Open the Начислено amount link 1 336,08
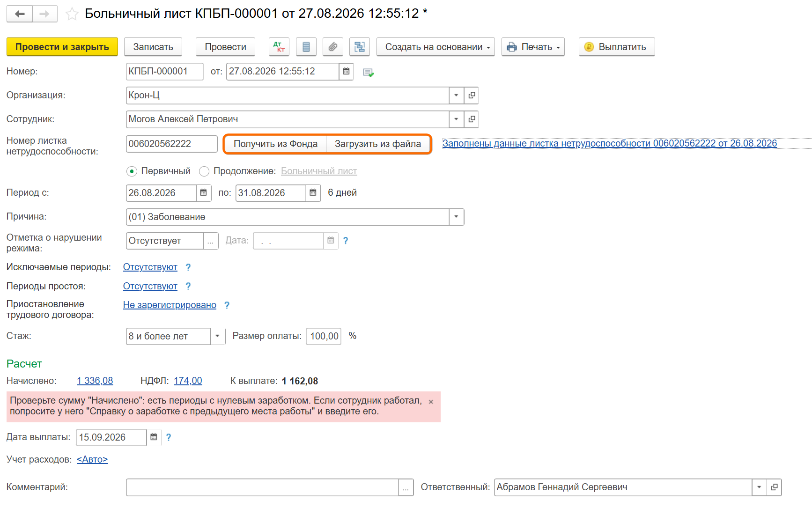This screenshot has height=508, width=812. (95, 381)
